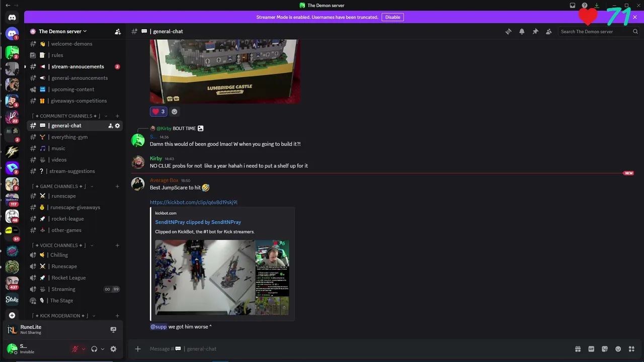Screen dimensions: 644x362
Task: Invite members to The Demon server
Action: [118, 31]
